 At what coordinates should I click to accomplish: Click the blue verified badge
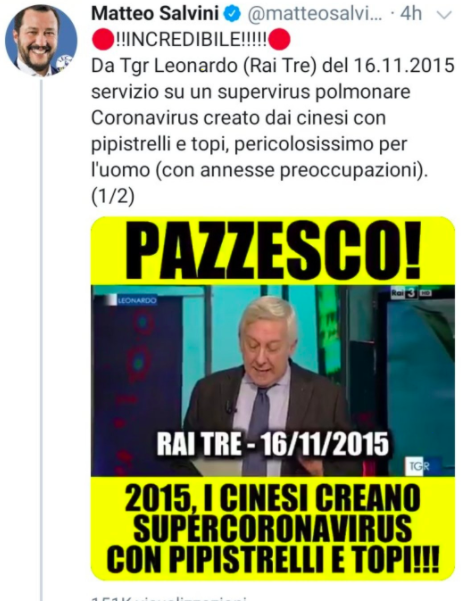232,14
